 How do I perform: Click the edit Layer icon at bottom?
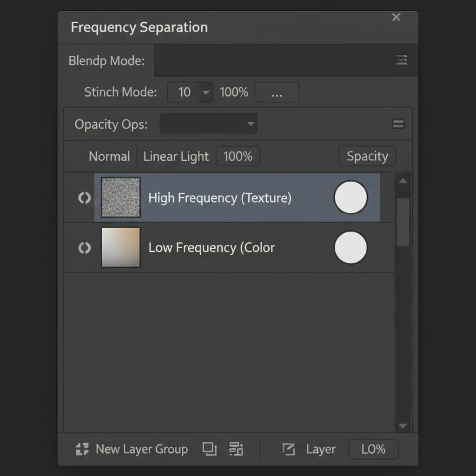coord(289,449)
